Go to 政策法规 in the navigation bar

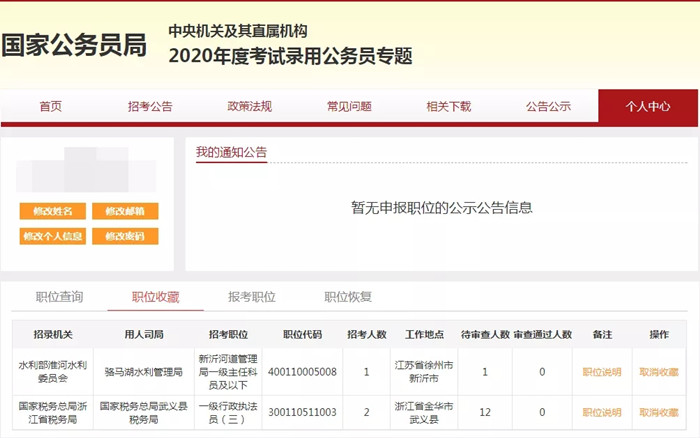pos(250,106)
